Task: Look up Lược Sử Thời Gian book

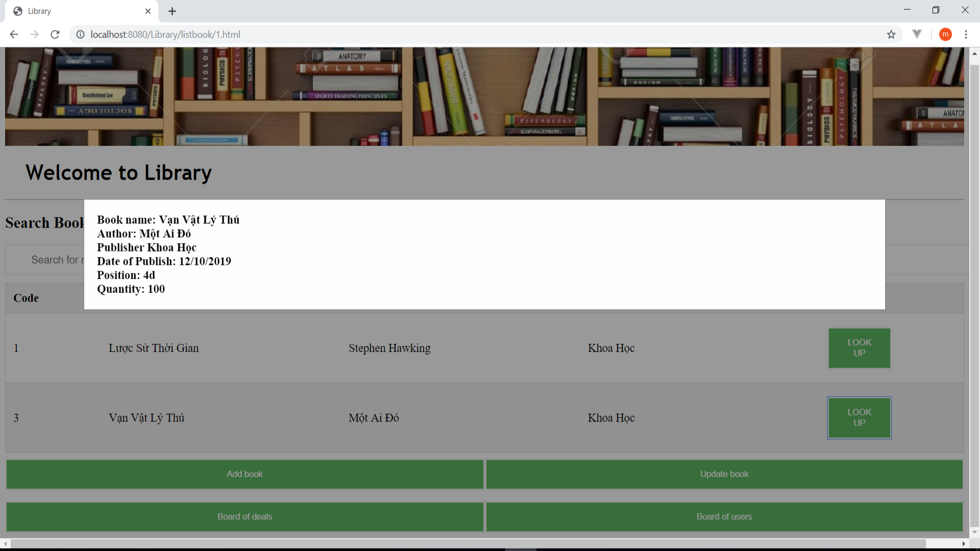Action: pos(859,348)
